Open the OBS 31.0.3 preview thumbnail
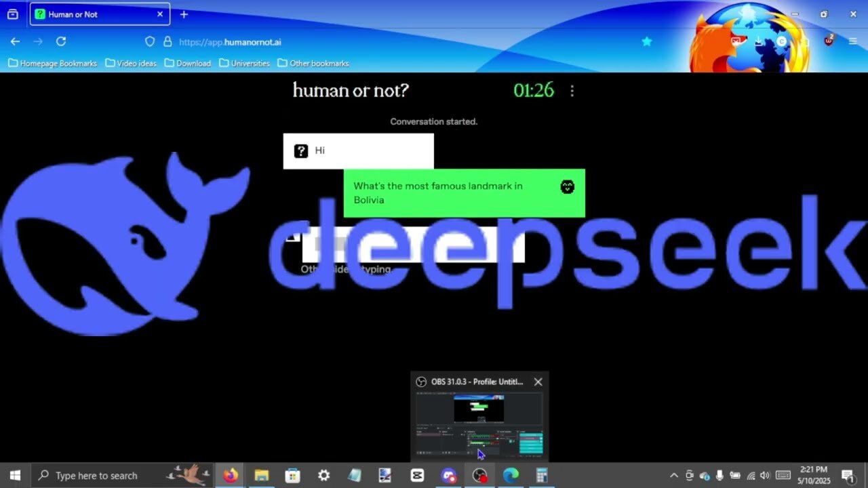This screenshot has width=868, height=488. [479, 426]
